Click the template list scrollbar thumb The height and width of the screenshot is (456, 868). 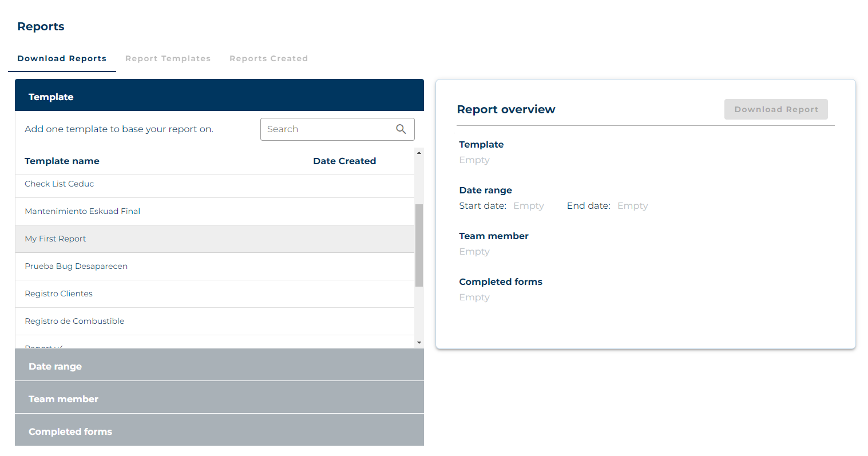coord(419,245)
